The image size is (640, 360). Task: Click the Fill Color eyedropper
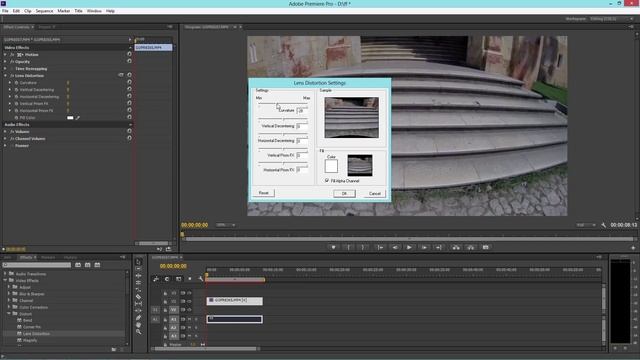[x=78, y=118]
